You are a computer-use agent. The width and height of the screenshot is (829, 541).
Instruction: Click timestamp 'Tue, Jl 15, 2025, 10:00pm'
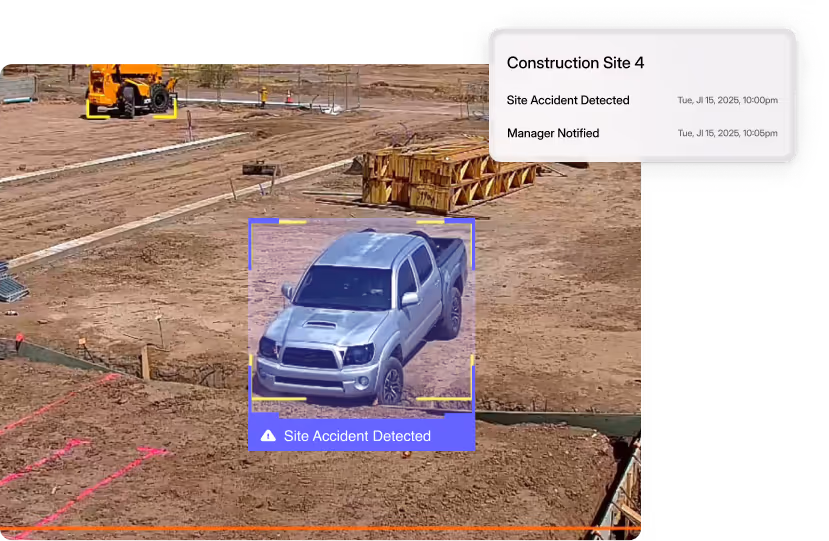pos(727,100)
